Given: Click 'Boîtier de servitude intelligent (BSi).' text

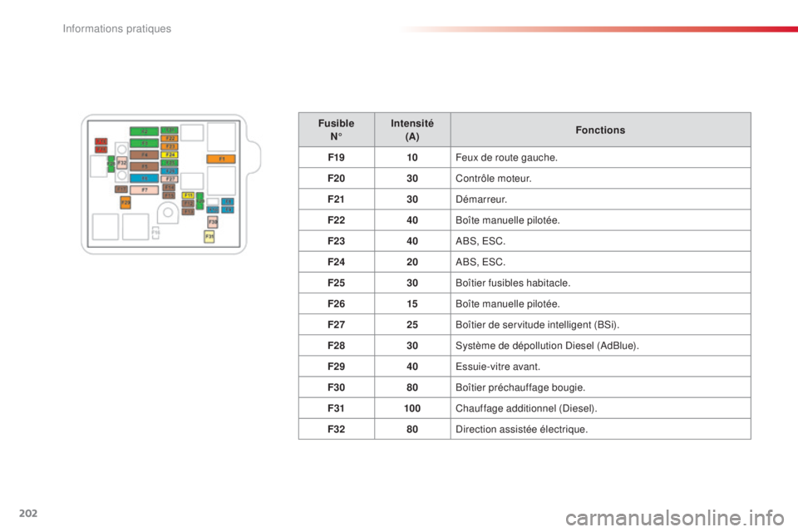Looking at the screenshot, I should [x=538, y=325].
